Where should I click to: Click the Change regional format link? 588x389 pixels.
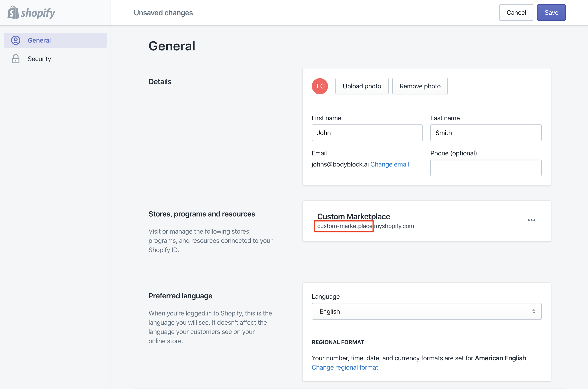click(x=345, y=367)
